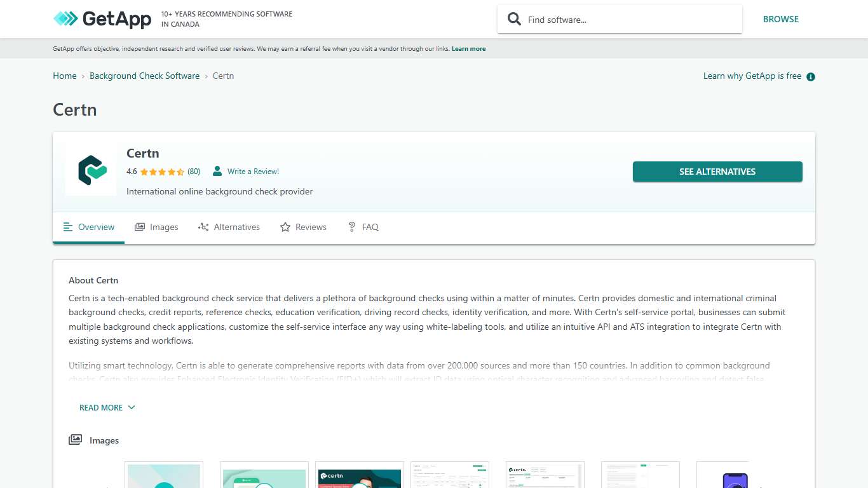868x488 pixels.
Task: Open the Overview tab
Action: click(x=89, y=227)
